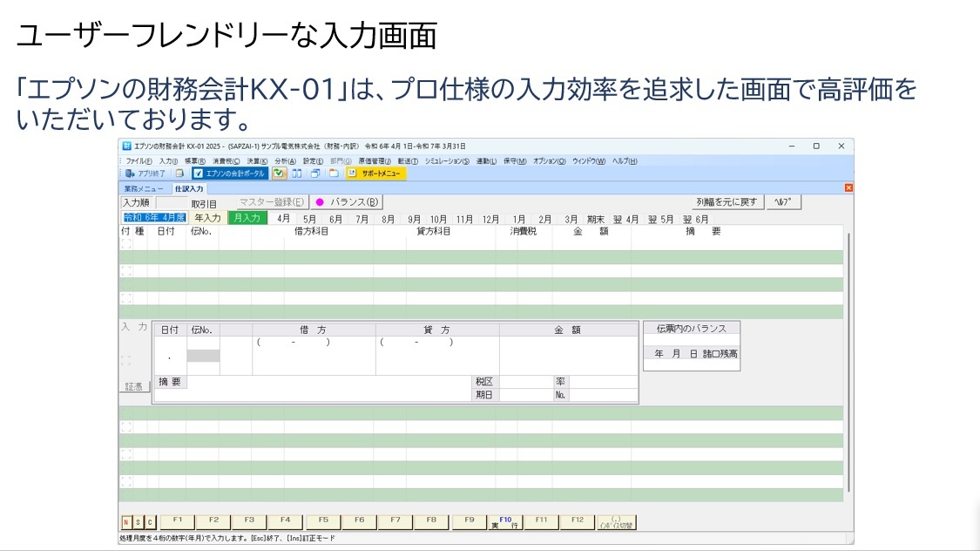The height and width of the screenshot is (551, 980).
Task: Open the シミュレーション menu
Action: click(x=447, y=161)
